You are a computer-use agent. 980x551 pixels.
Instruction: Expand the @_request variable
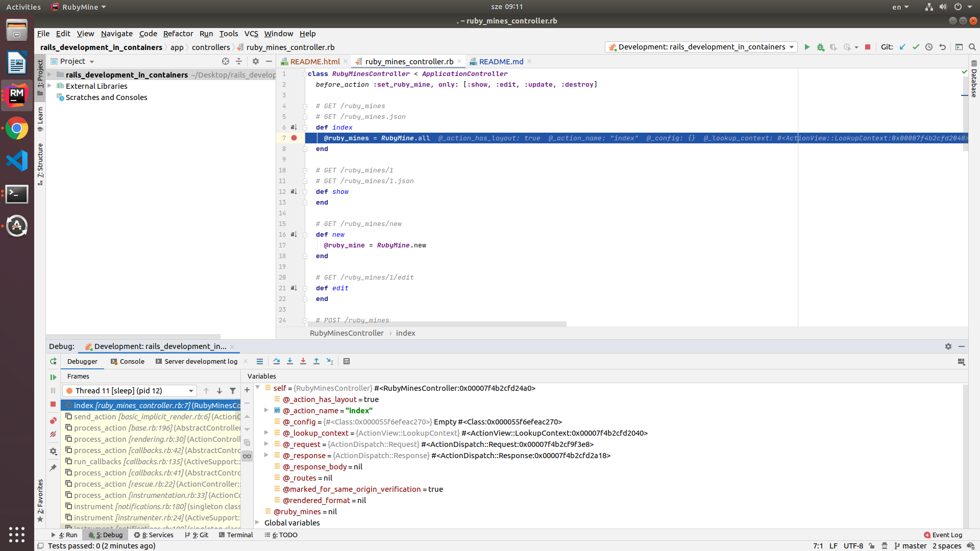tap(266, 444)
